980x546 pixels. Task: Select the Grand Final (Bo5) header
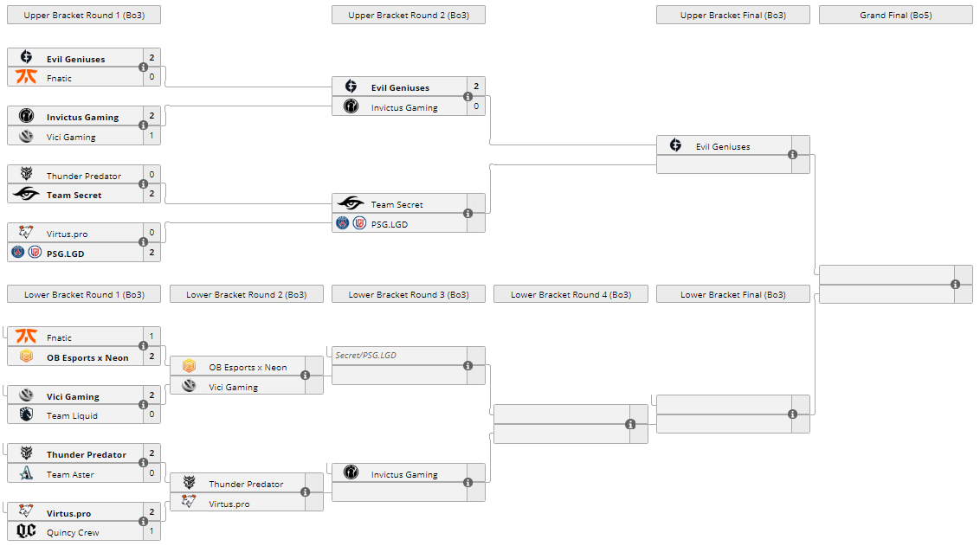coord(895,15)
